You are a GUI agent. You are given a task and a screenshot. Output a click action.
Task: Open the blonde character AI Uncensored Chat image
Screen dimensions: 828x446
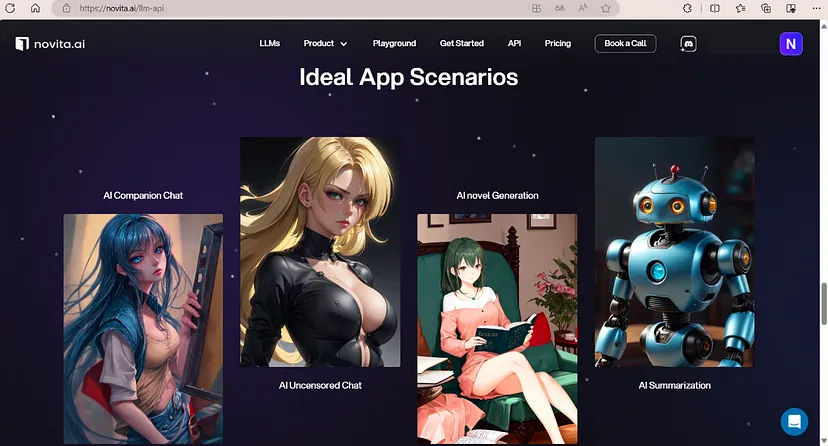pos(320,252)
